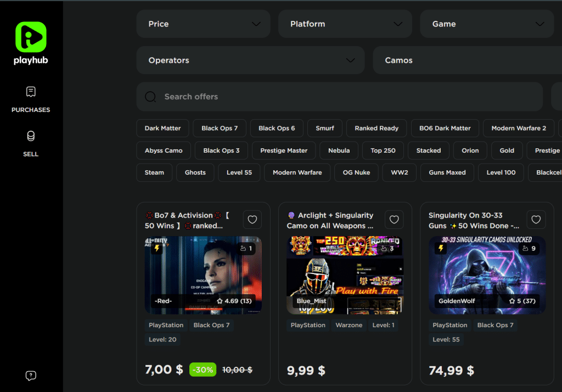Viewport: 562px width, 392px height.
Task: Click the stock count 1 badge
Action: (246, 249)
